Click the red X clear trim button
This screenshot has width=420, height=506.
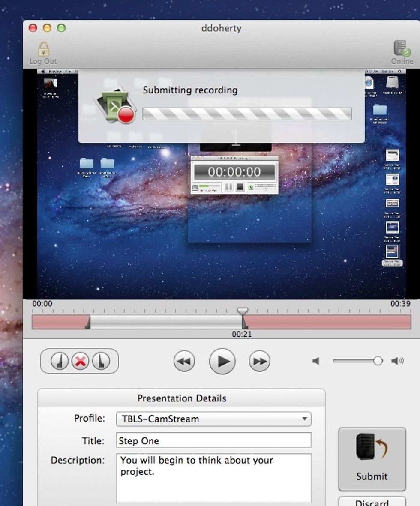point(80,361)
